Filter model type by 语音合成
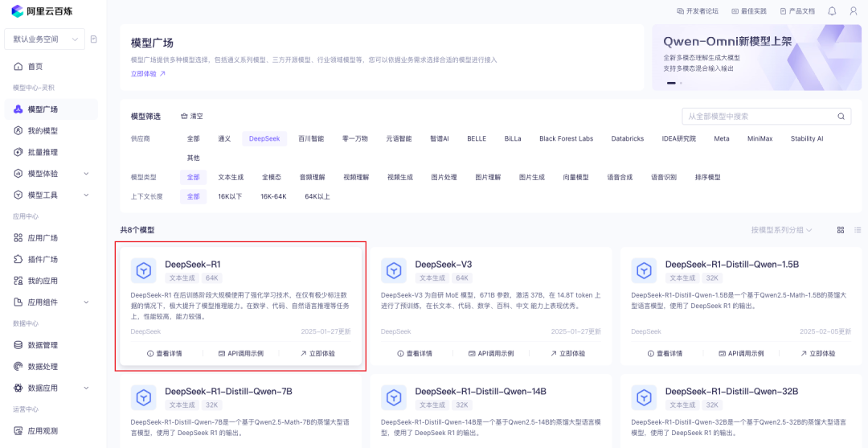The width and height of the screenshot is (868, 448). tap(620, 178)
